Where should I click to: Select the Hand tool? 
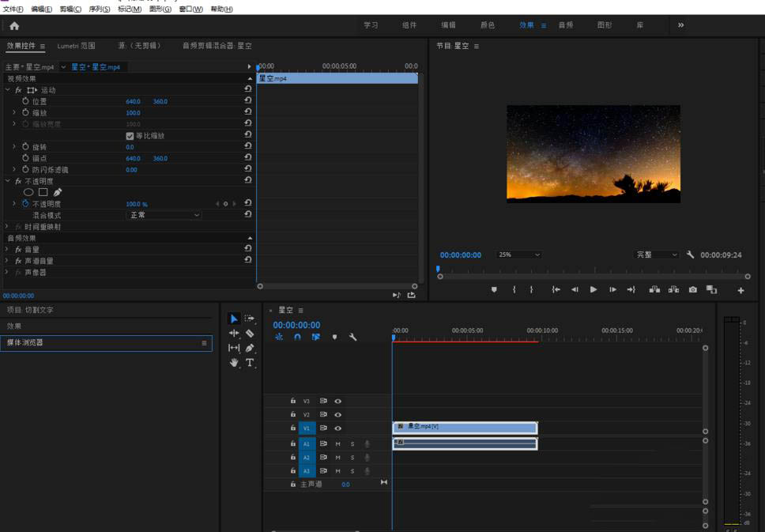pyautogui.click(x=234, y=363)
